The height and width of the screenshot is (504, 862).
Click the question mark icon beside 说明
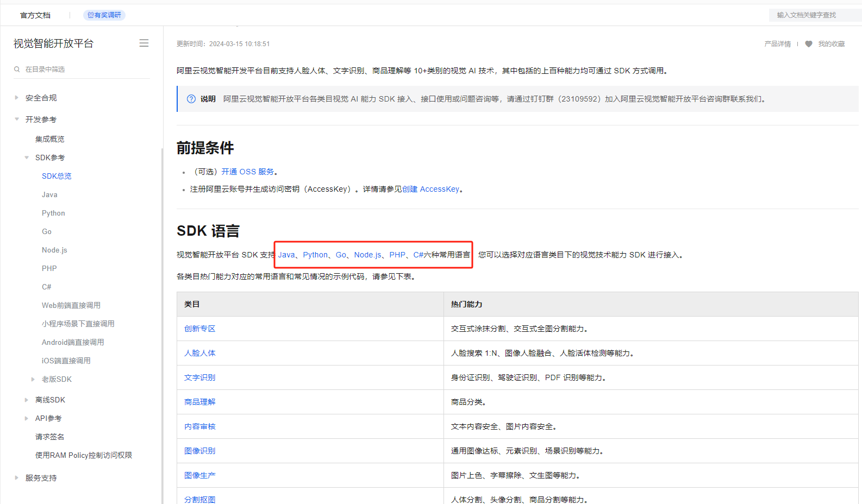191,99
